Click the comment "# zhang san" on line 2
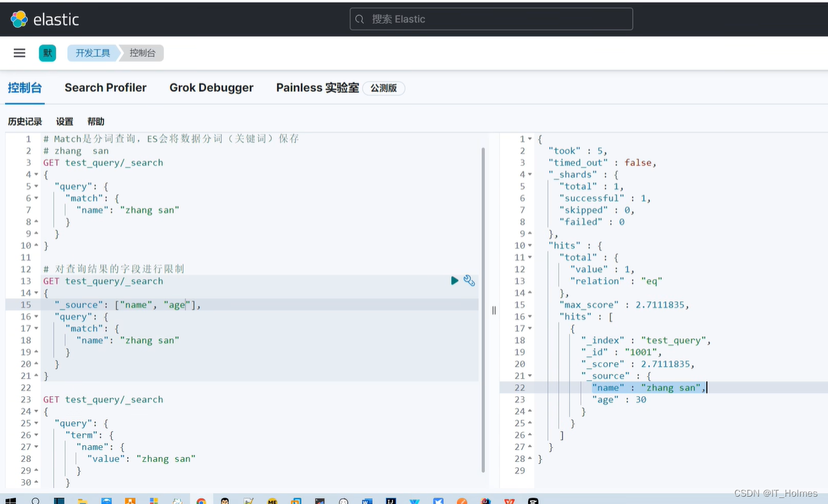 [76, 151]
